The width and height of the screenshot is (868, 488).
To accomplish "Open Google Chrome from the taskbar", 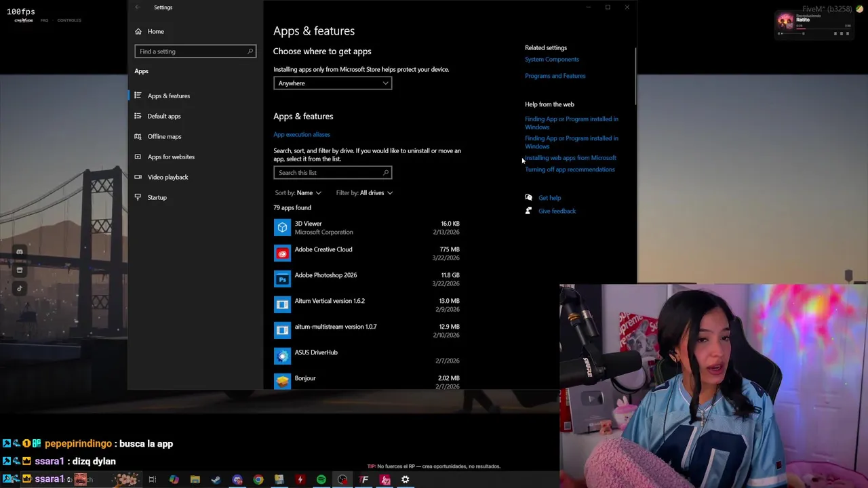I will [x=258, y=480].
